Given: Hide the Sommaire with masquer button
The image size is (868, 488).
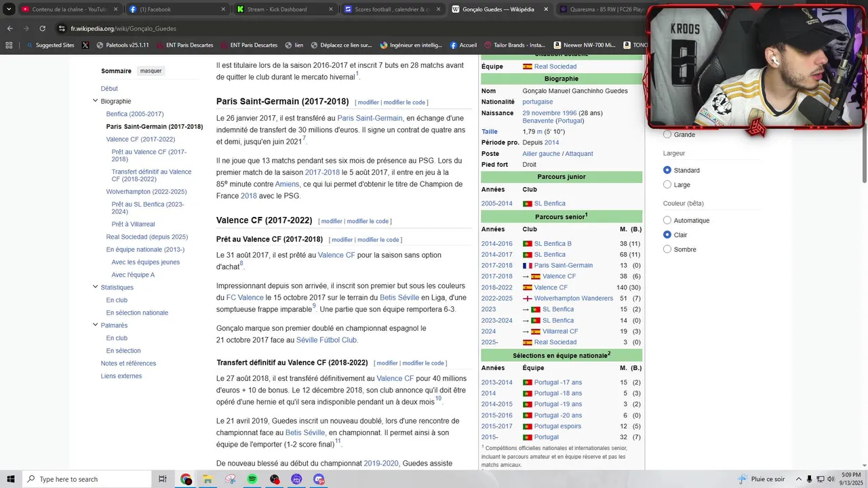Looking at the screenshot, I should (x=151, y=71).
